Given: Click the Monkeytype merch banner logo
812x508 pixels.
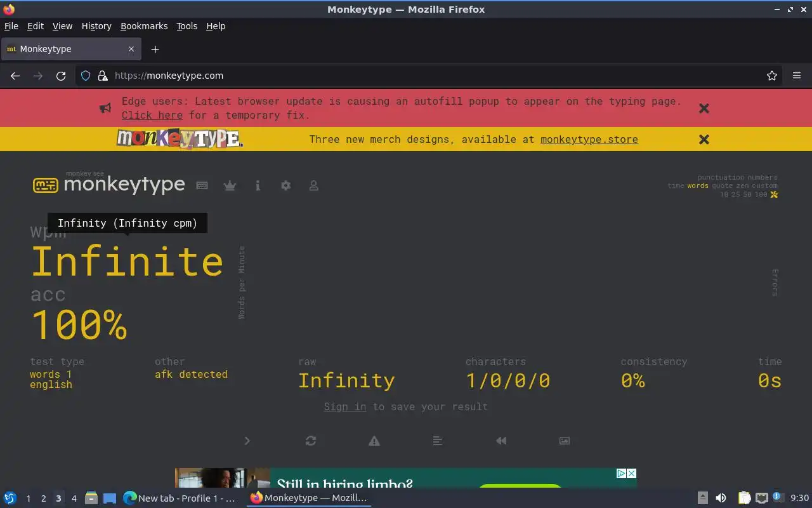Looking at the screenshot, I should [x=180, y=138].
